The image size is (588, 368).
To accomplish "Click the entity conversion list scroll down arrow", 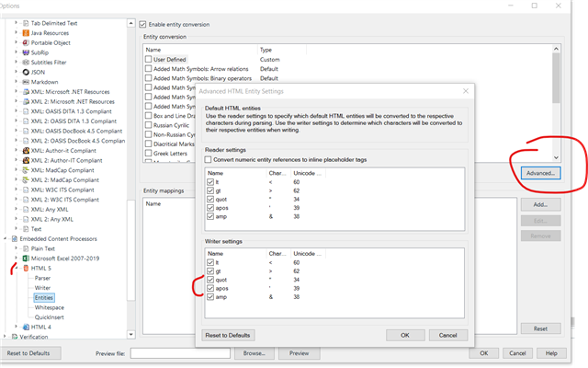I will [556, 157].
